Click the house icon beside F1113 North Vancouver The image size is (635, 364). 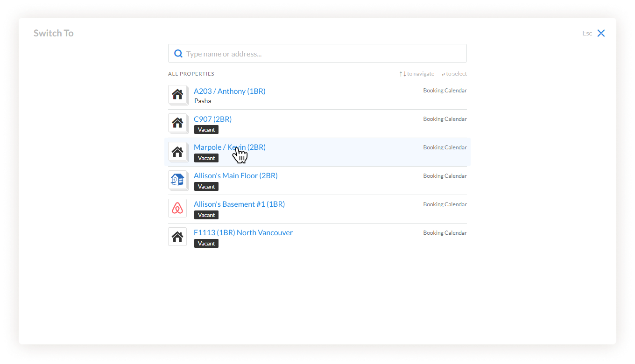click(177, 237)
